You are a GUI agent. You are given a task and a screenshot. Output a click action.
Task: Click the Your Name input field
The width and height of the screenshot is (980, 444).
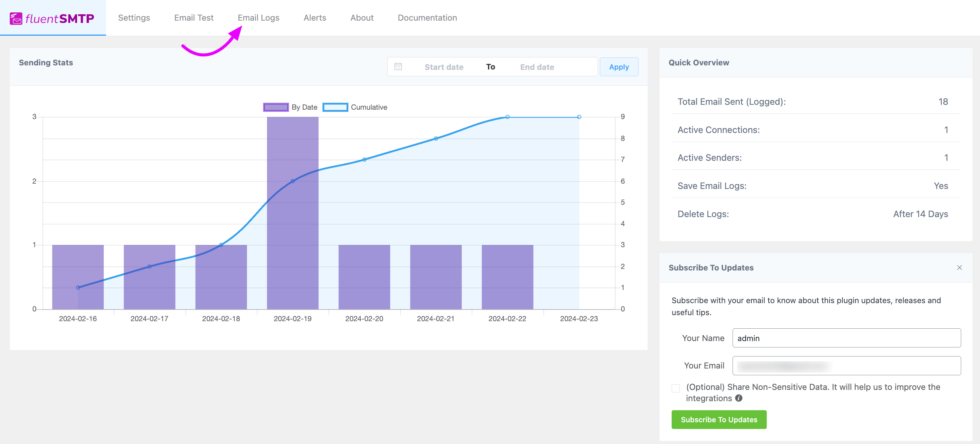[847, 338]
